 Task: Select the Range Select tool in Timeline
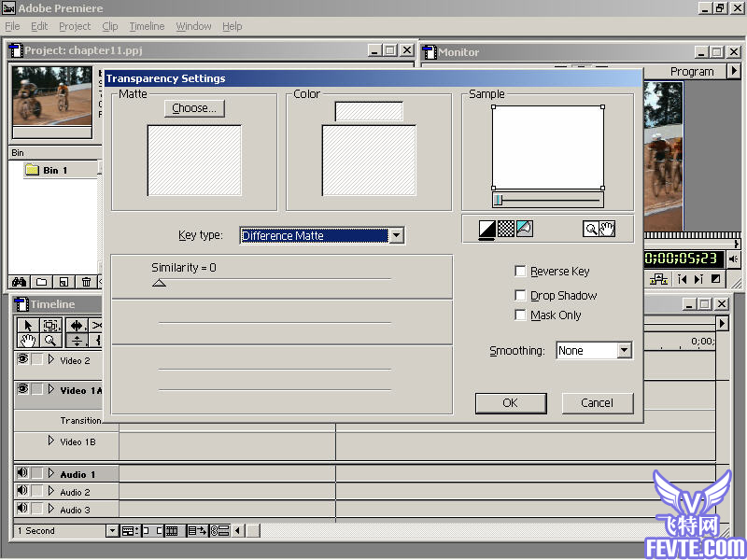(51, 326)
